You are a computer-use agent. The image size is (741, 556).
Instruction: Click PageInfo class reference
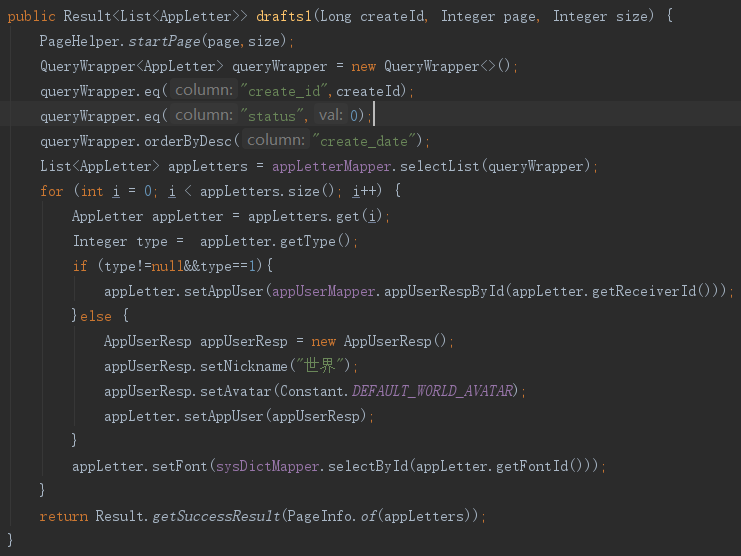(x=319, y=517)
